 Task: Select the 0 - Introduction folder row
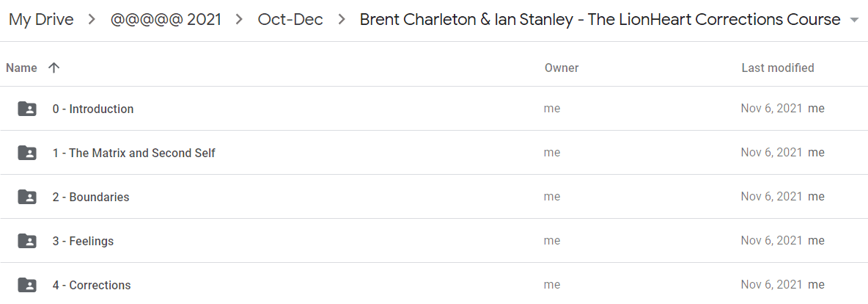(x=434, y=109)
